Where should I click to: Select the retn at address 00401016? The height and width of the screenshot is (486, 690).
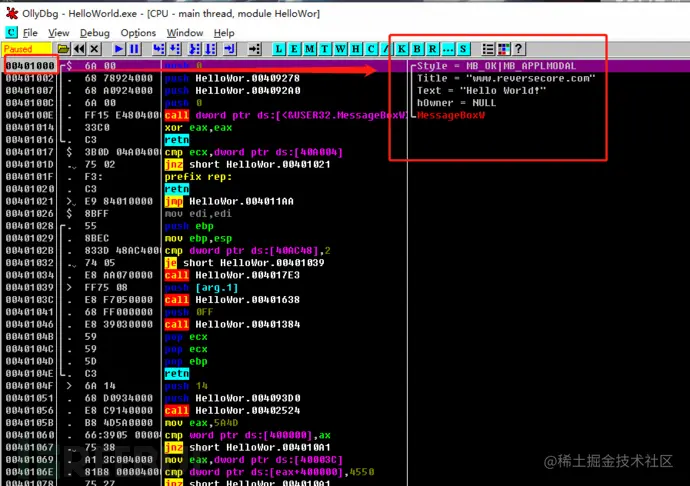176,140
